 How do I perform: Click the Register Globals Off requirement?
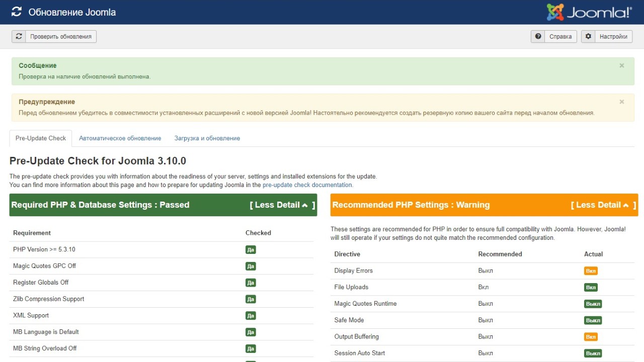pyautogui.click(x=41, y=283)
